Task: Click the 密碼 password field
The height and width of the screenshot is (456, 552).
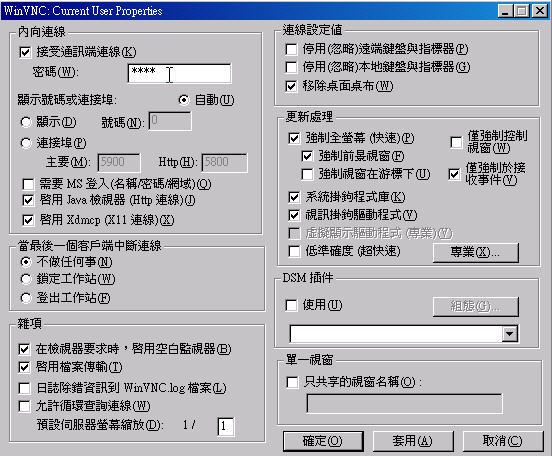Action: [179, 73]
